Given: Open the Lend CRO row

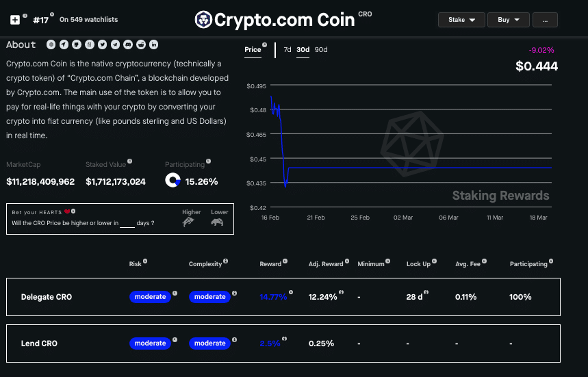Looking at the screenshot, I should click(40, 343).
